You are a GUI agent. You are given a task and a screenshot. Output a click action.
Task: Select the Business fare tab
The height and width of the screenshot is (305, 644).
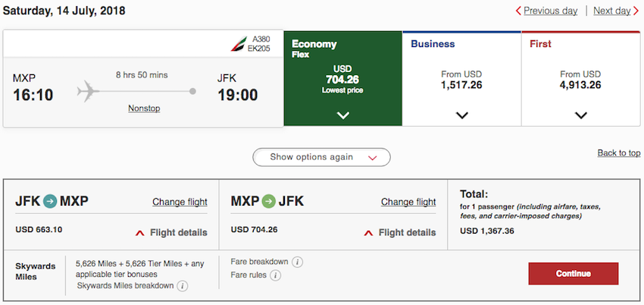(461, 78)
